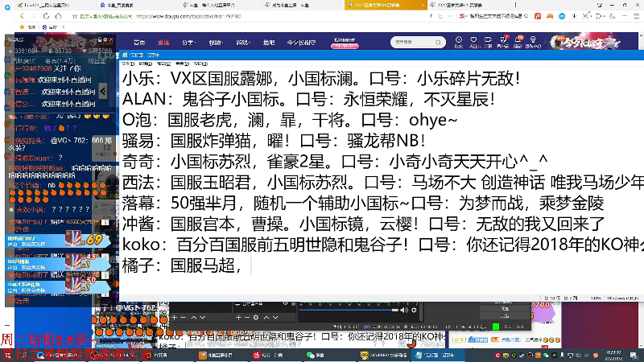Reload the Douyu page

pyautogui.click(x=46, y=16)
